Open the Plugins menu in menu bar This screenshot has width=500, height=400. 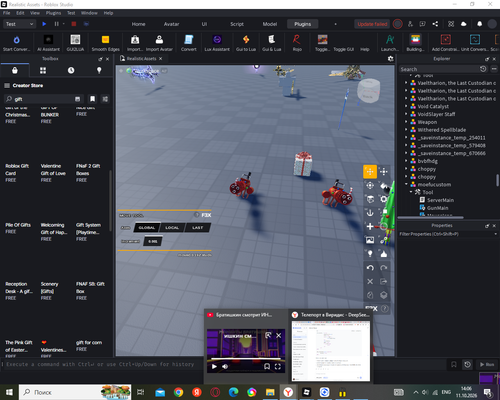53,13
